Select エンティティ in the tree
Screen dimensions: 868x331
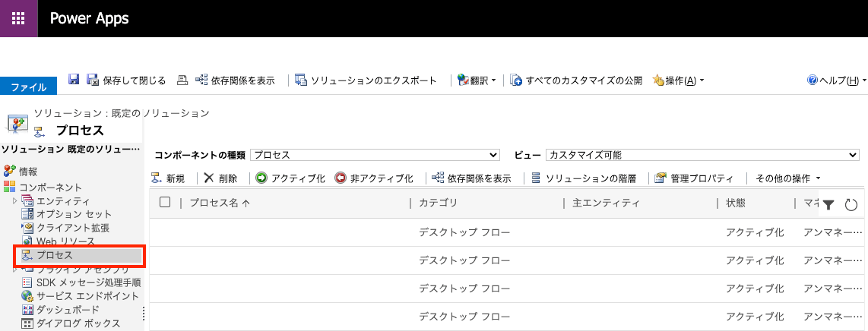[62, 200]
